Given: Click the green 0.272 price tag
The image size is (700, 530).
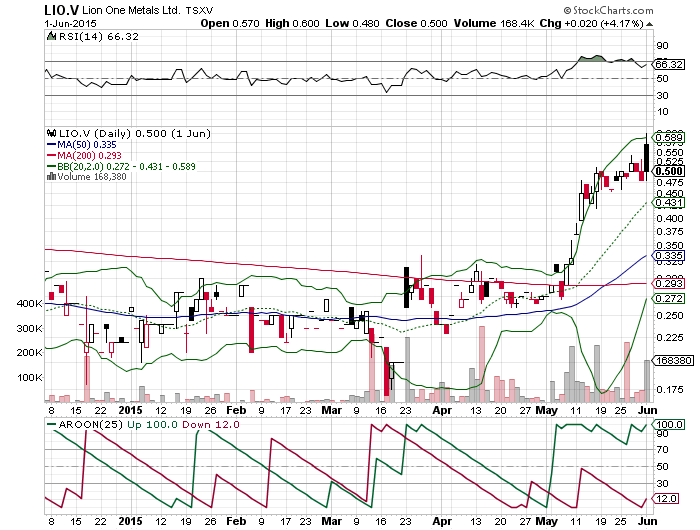Looking at the screenshot, I should (x=669, y=299).
